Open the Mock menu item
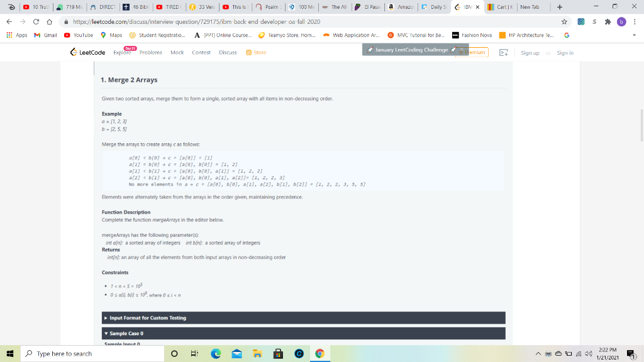Viewport: 644px width, 362px height. (x=177, y=53)
